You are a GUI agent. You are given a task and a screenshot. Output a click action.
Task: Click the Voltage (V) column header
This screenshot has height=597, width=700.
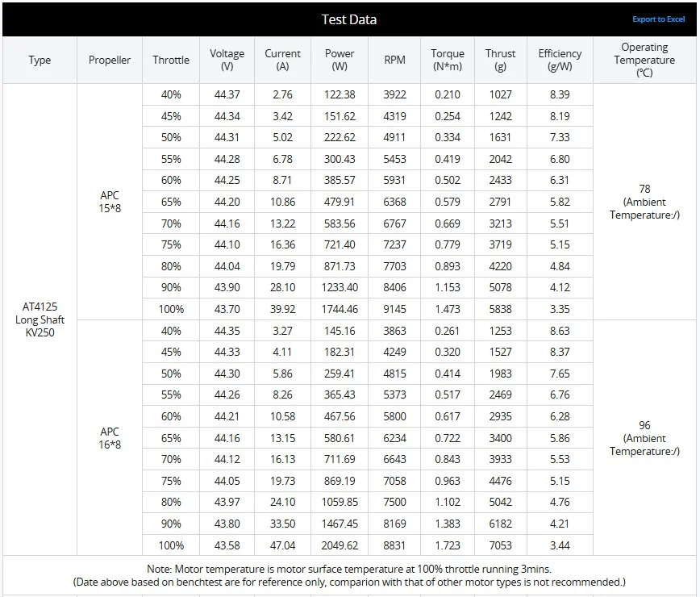tap(227, 60)
